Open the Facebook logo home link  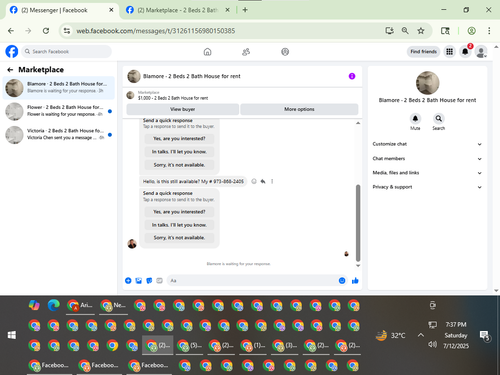click(x=12, y=52)
